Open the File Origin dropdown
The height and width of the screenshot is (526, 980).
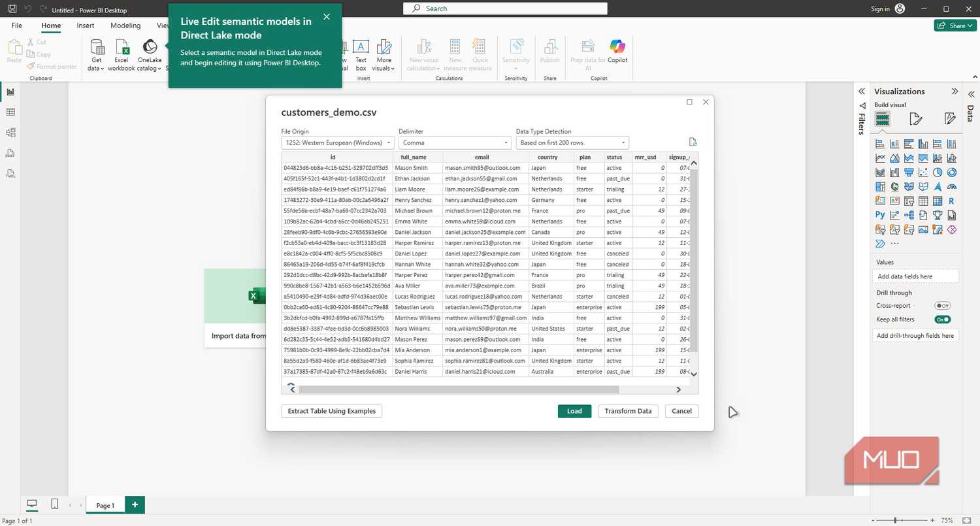pyautogui.click(x=338, y=142)
